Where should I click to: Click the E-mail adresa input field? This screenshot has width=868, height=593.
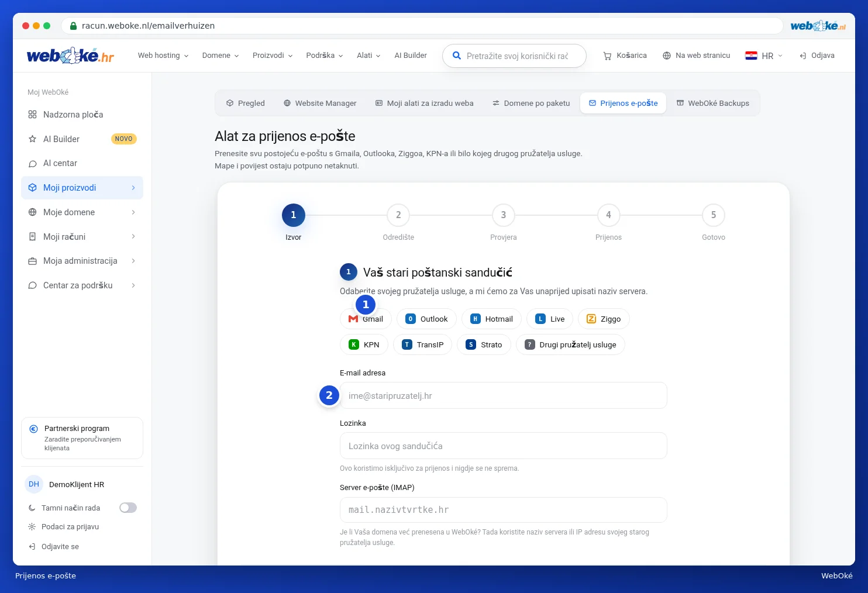(x=503, y=395)
